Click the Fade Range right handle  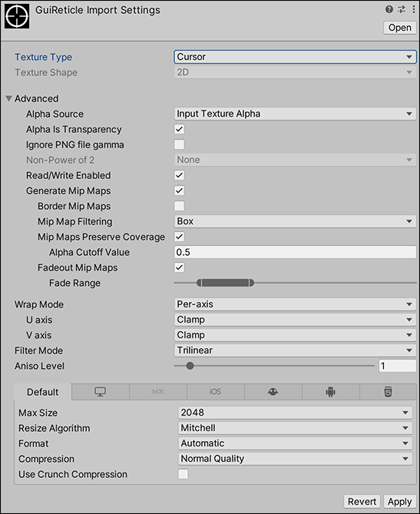[252, 283]
